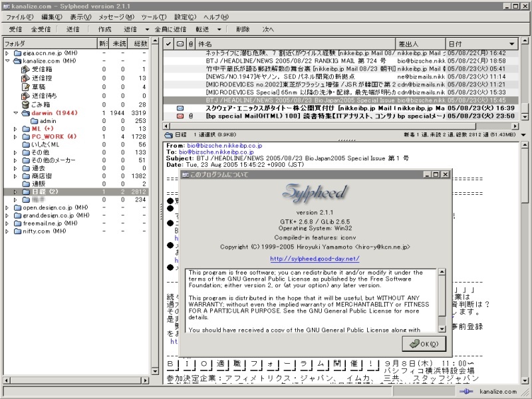Screen dimensions: 532x399
Task: Click the mark checkmark column header
Action: point(169,44)
